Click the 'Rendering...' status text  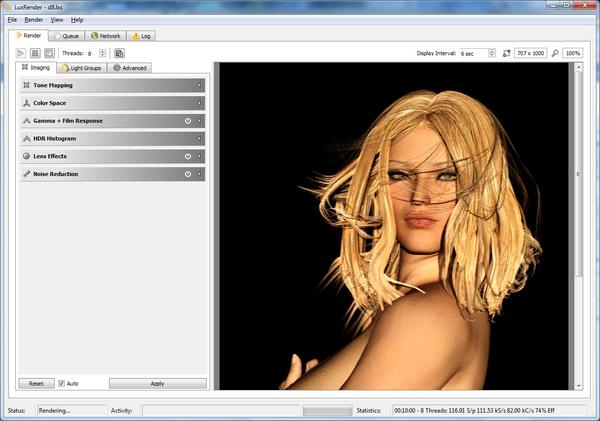point(54,410)
